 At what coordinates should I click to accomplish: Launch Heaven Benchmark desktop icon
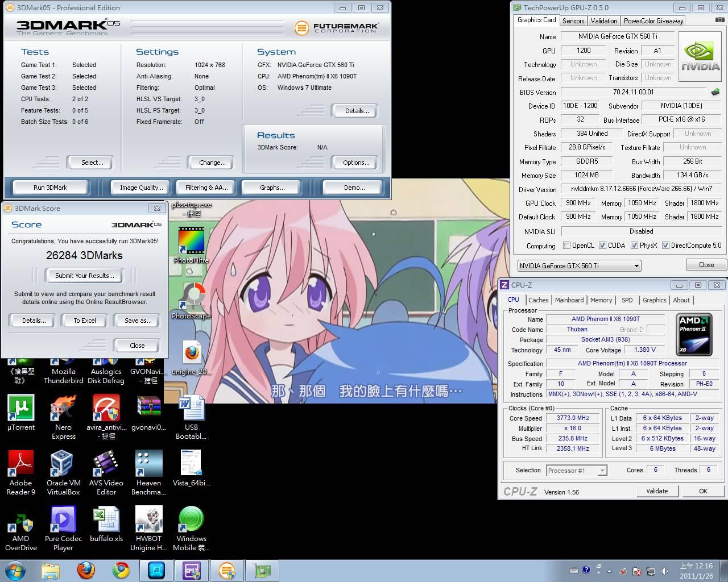pos(148,473)
